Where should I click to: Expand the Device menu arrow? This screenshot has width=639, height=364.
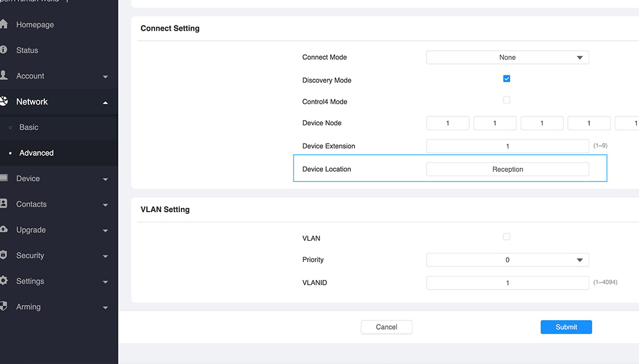pos(105,179)
